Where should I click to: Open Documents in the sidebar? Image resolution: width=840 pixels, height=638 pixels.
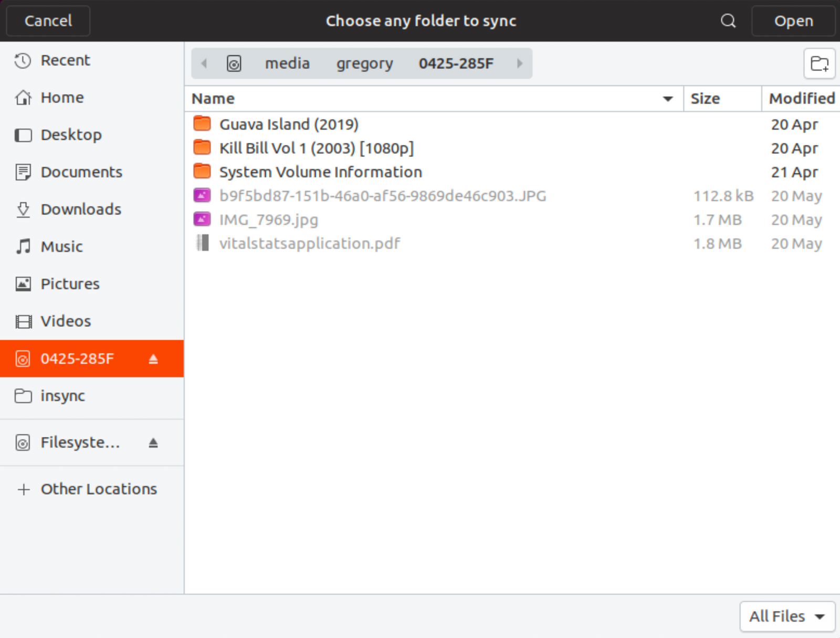point(92,172)
